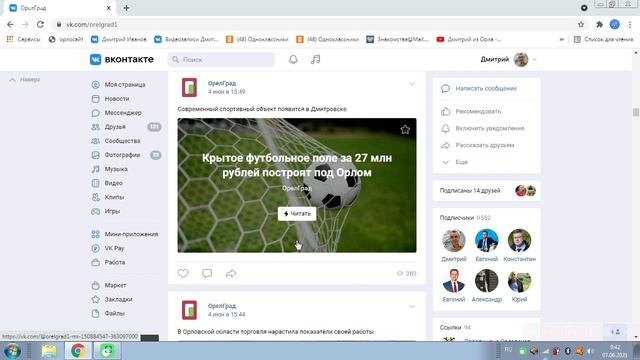This screenshot has height=360, width=640.
Task: Expand options chevron on first ОрелГрад post
Action: click(412, 84)
